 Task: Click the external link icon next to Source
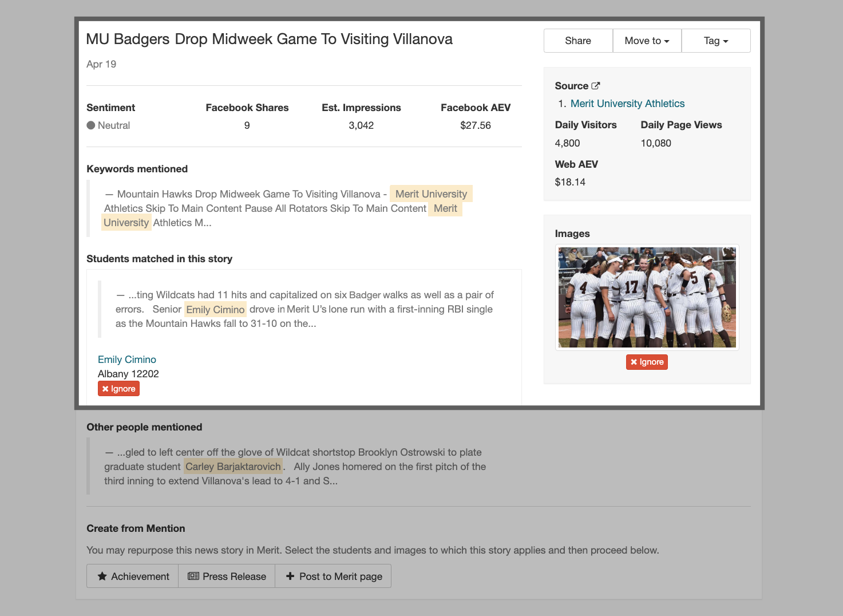(597, 85)
